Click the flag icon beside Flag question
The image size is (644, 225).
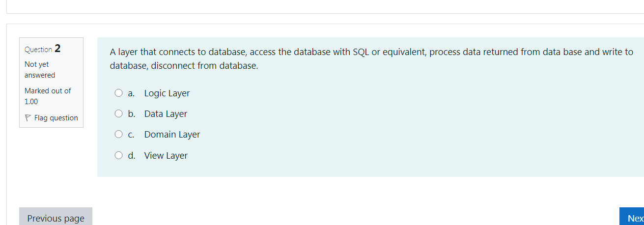click(28, 118)
